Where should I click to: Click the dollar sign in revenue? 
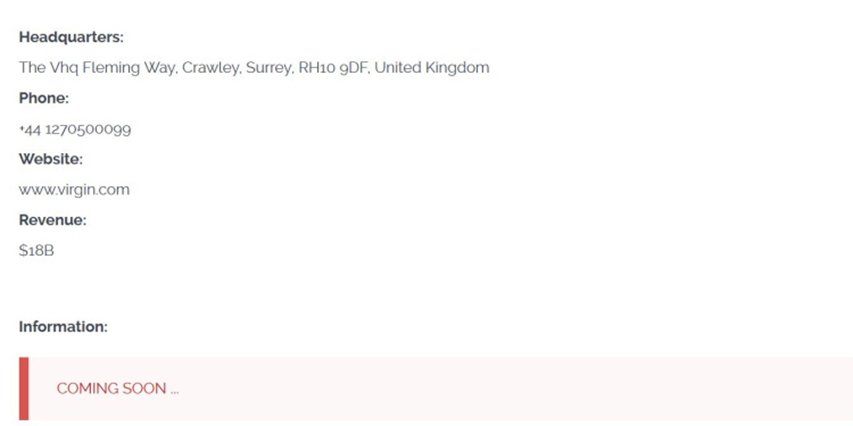tap(23, 251)
